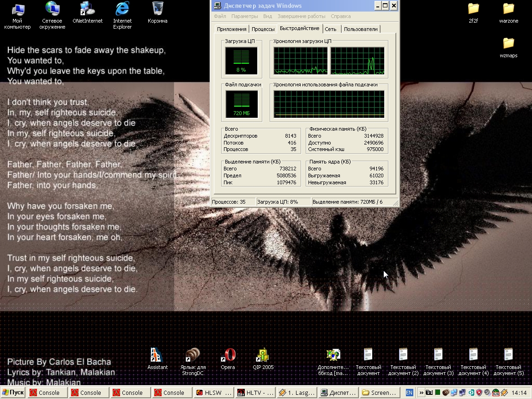Switch to the HLSW taskbar window
Viewport: 532px width, 399px height.
tap(215, 393)
